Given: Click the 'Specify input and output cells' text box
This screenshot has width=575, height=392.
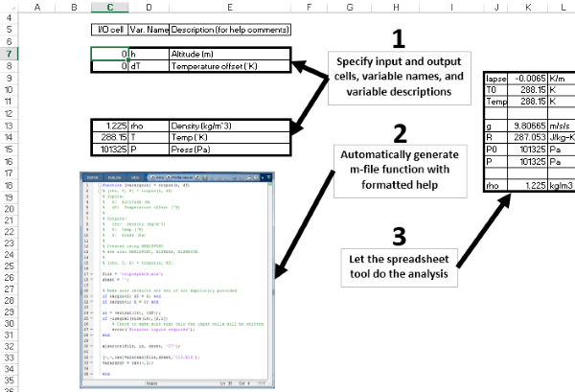Looking at the screenshot, I should click(399, 78).
